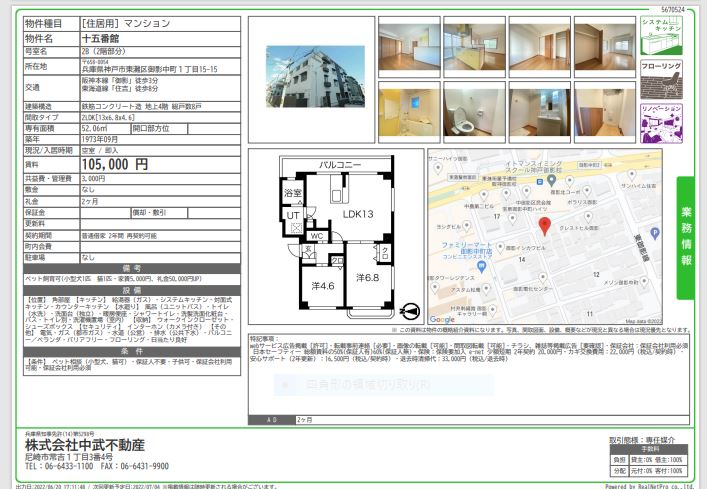The width and height of the screenshot is (707, 489).
Task: Click the リノベーション feature icon
Action: click(661, 123)
